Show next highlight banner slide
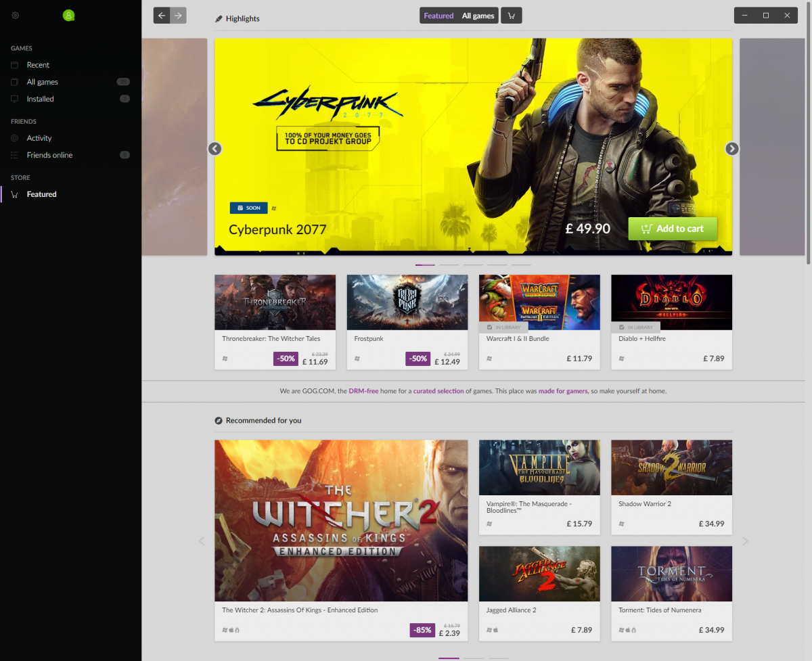Image resolution: width=812 pixels, height=661 pixels. 731,149
